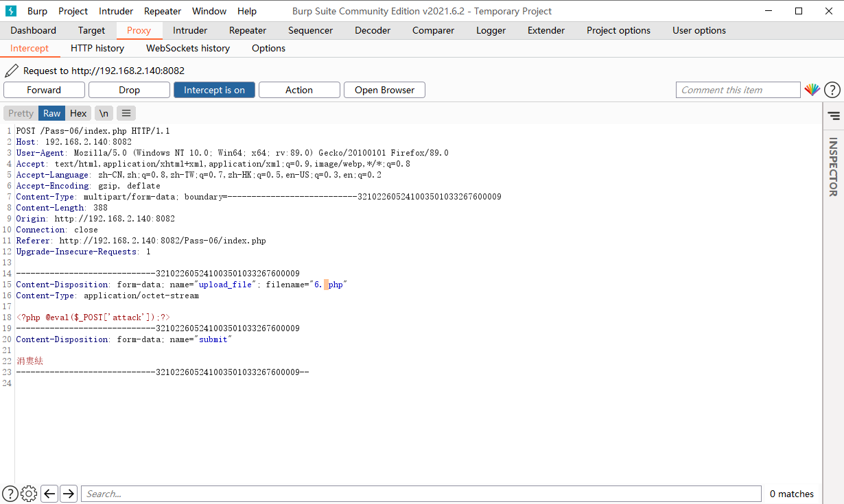844x504 pixels.
Task: Switch to the Extender tab
Action: click(x=546, y=30)
